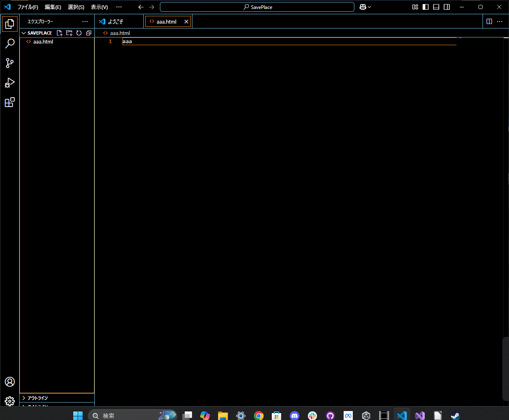Click line number 1 in the gutter
509x420 pixels.
[x=110, y=42]
